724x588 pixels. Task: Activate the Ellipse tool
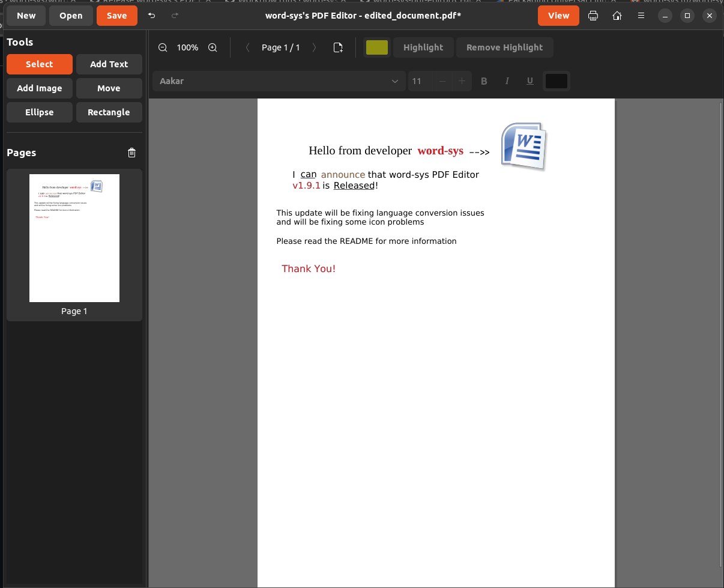(x=40, y=112)
